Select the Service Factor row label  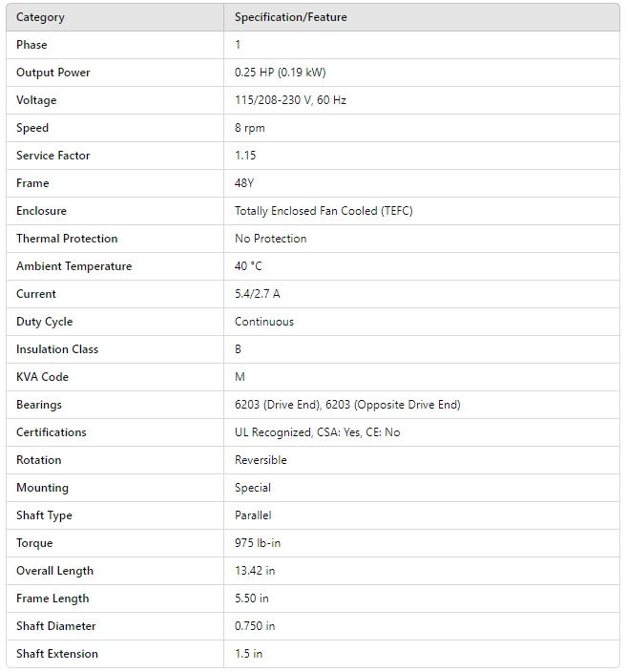click(53, 156)
